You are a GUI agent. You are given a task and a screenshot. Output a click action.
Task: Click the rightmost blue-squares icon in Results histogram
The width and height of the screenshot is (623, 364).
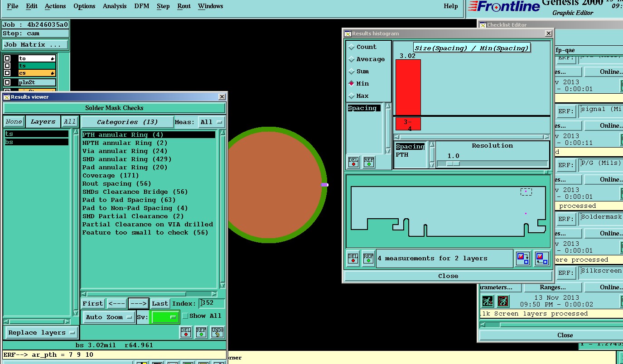(x=541, y=258)
